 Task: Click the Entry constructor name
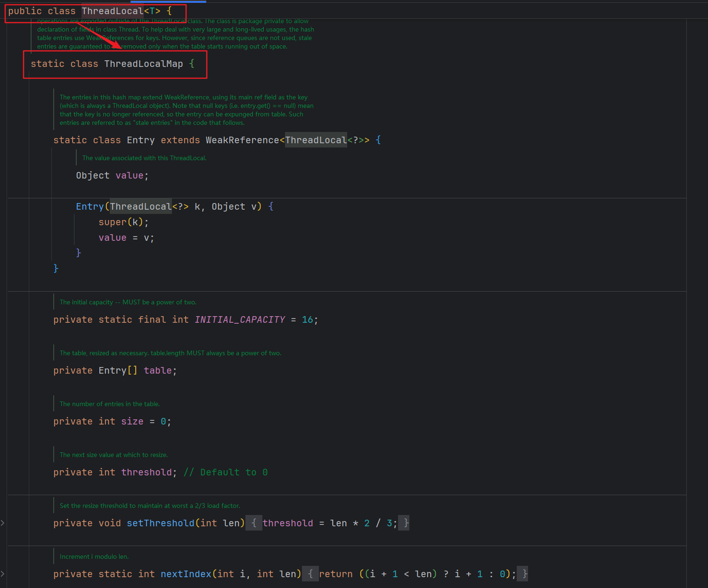(x=90, y=207)
